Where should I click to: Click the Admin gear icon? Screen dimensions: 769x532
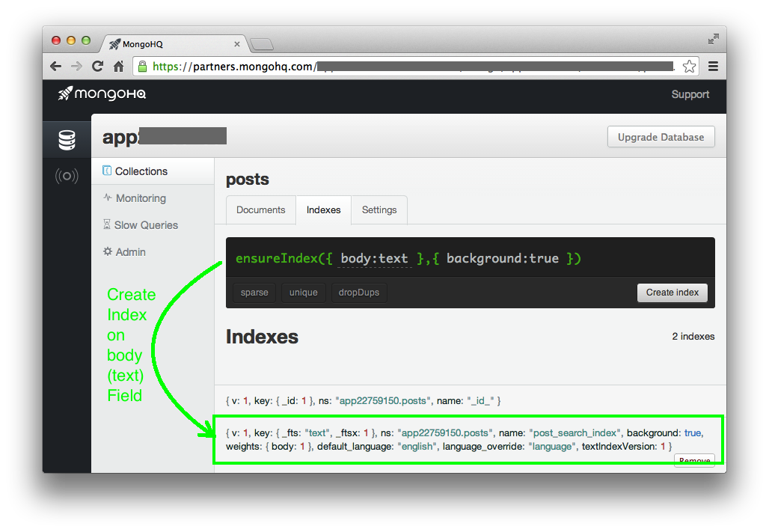[108, 251]
